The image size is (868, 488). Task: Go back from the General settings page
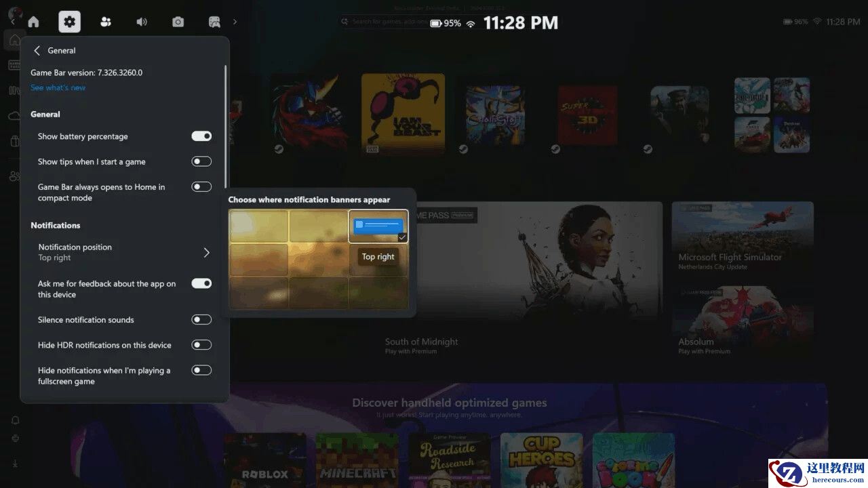tap(37, 50)
